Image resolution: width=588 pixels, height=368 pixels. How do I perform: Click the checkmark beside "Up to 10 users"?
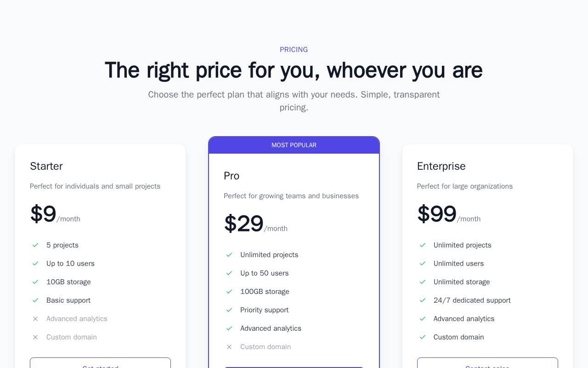[35, 264]
